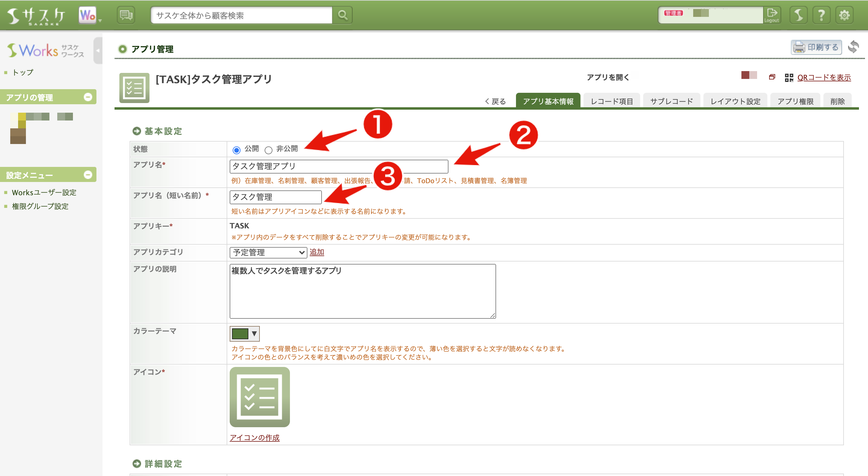Collapse the 設定メニュー section
The width and height of the screenshot is (868, 476).
click(x=88, y=174)
